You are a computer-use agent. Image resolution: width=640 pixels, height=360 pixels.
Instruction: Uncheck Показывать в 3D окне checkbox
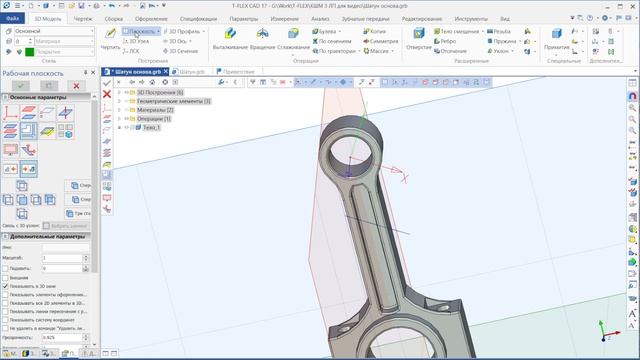(x=5, y=286)
